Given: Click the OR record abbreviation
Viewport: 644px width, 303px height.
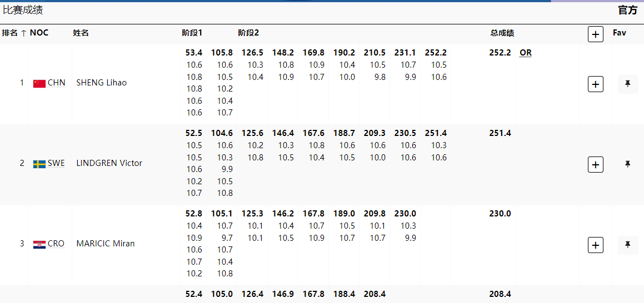Looking at the screenshot, I should point(525,53).
